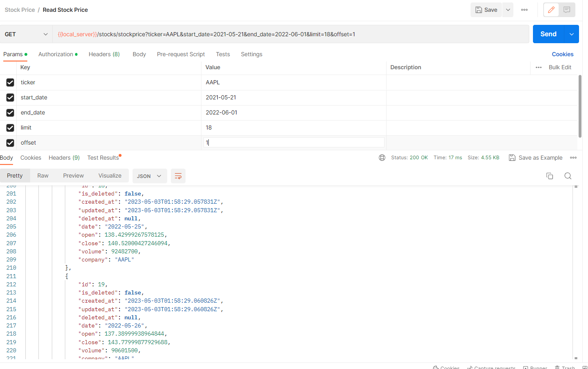
Task: Uncheck the ticker parameter
Action: (x=10, y=82)
